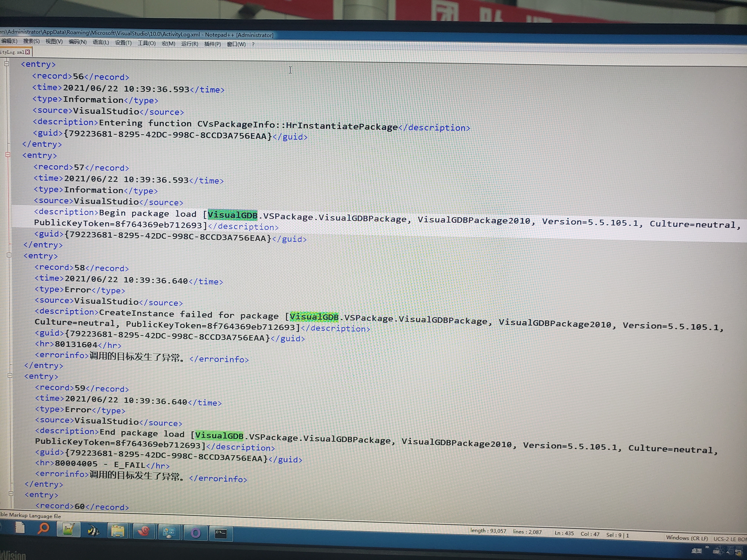Open the Control Panel taskbar icon
The height and width of the screenshot is (560, 747).
click(169, 533)
